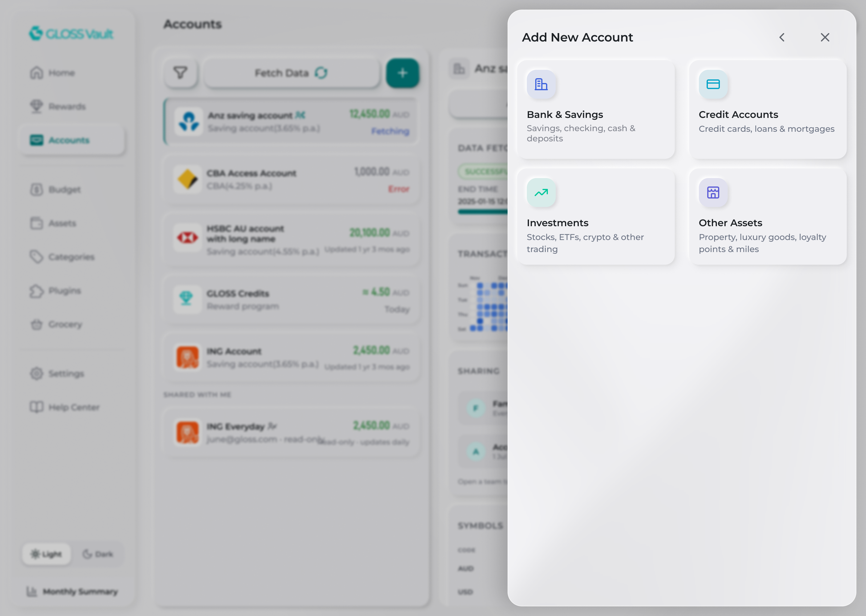Viewport: 866px width, 616px height.
Task: Open the Accounts sidebar item
Action: tap(72, 140)
